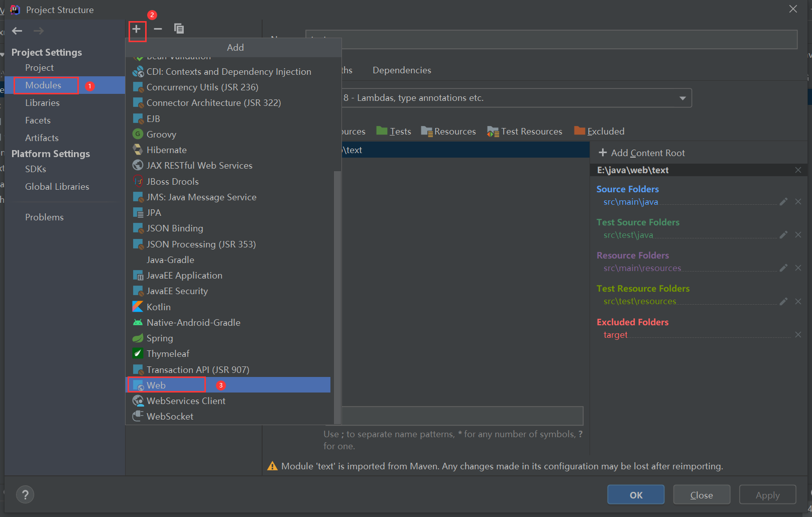The width and height of the screenshot is (812, 517).
Task: Choose WebServices Client from the Add list
Action: (x=228, y=401)
